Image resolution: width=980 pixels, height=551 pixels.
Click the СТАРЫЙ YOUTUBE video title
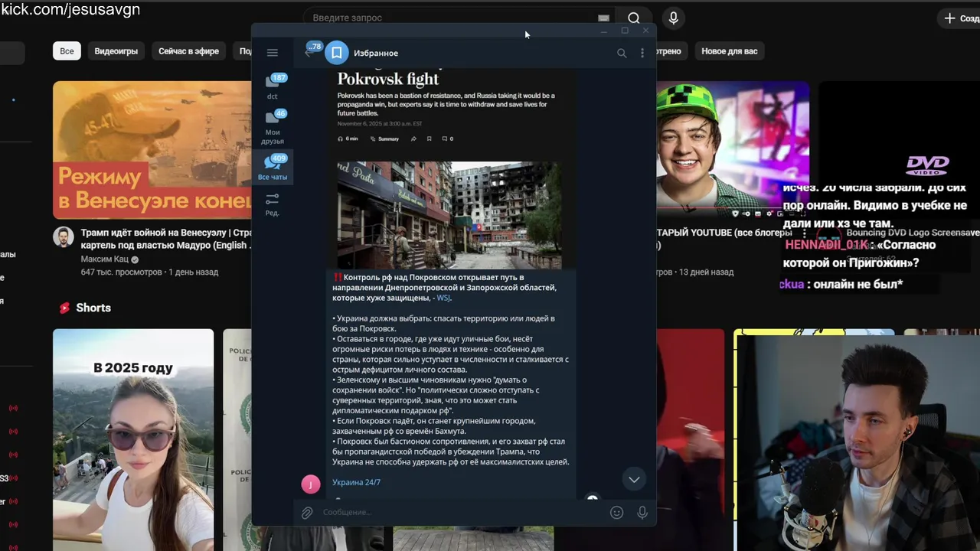(x=724, y=233)
